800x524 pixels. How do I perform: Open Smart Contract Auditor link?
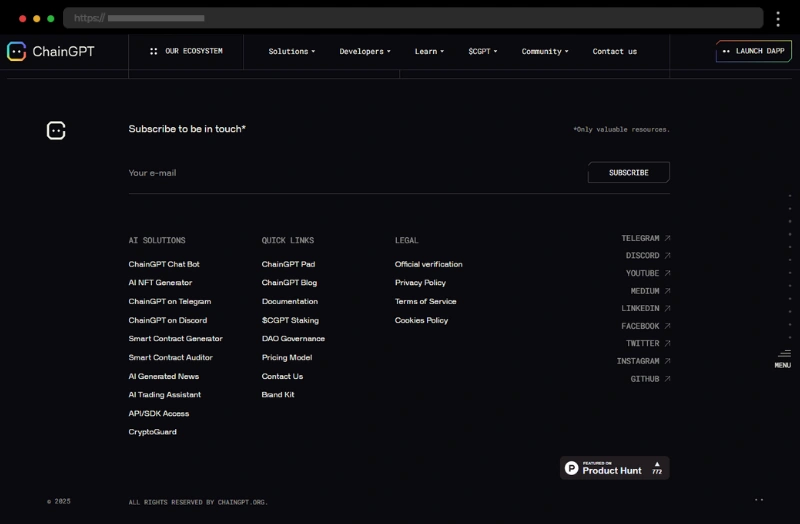click(x=170, y=358)
